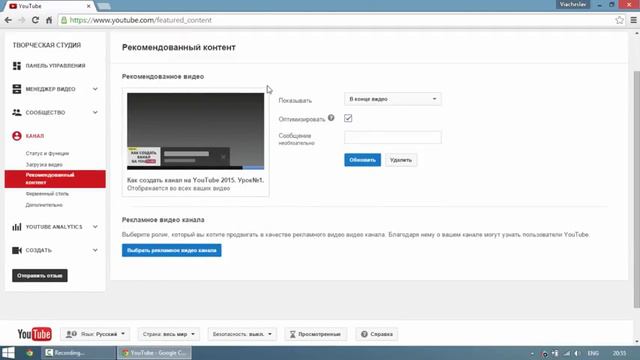Expand the Создать chevron
Screen dimensions: 640x360
(95, 250)
